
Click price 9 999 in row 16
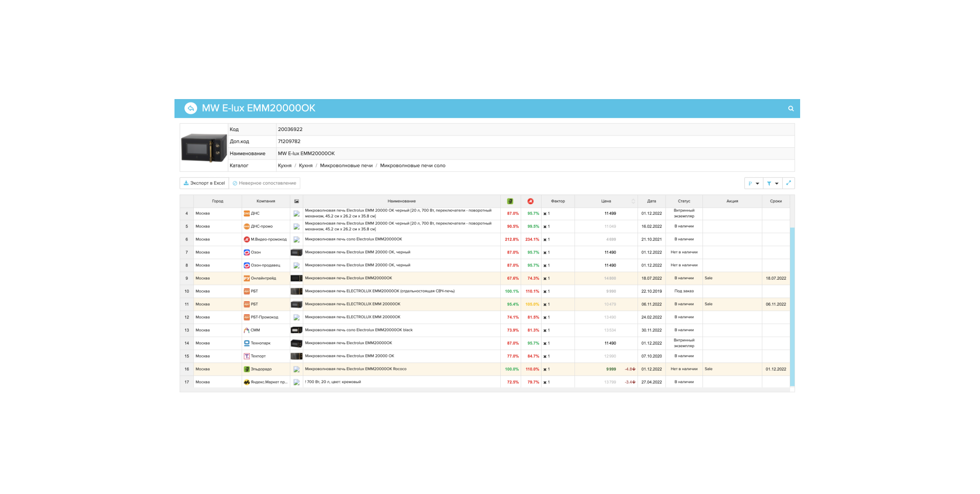tap(611, 369)
